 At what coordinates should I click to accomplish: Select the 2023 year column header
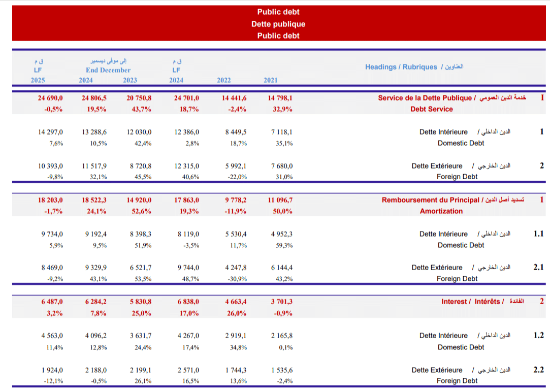[x=130, y=80]
